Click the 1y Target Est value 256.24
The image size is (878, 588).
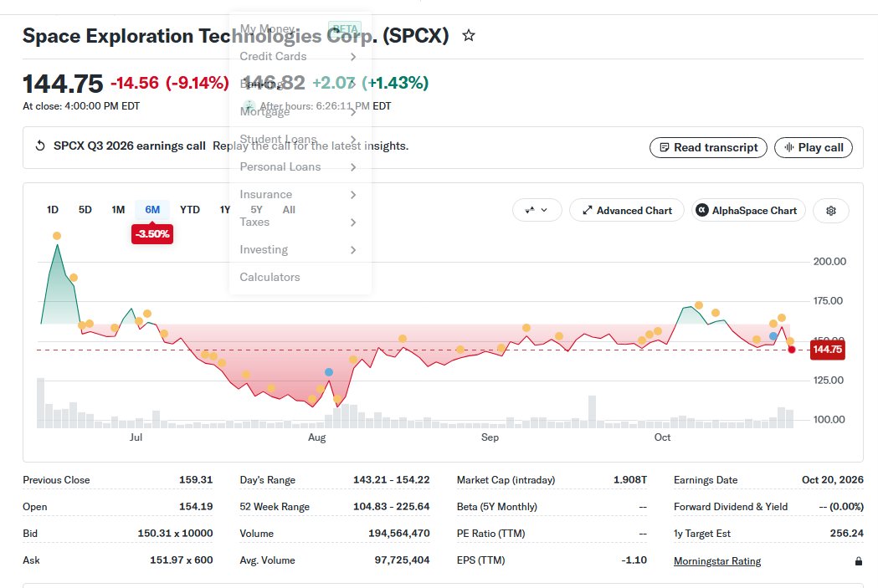[847, 533]
